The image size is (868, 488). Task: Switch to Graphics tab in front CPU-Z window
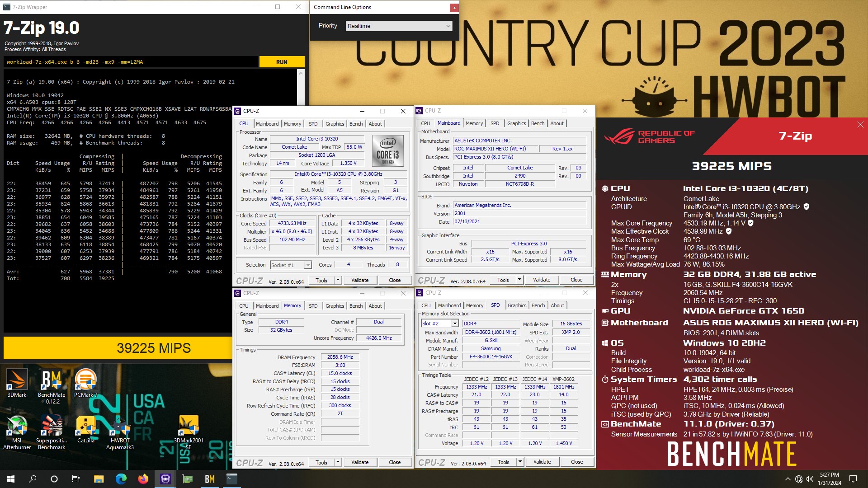point(335,124)
